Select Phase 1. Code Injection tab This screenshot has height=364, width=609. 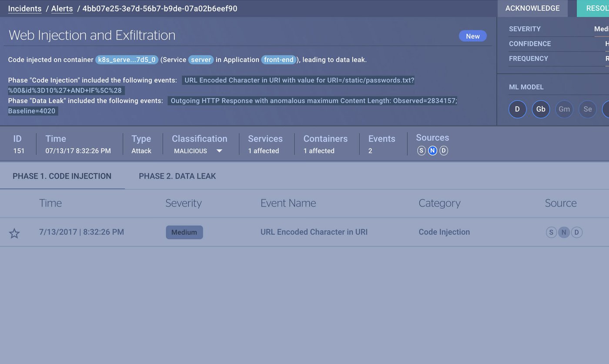point(62,176)
